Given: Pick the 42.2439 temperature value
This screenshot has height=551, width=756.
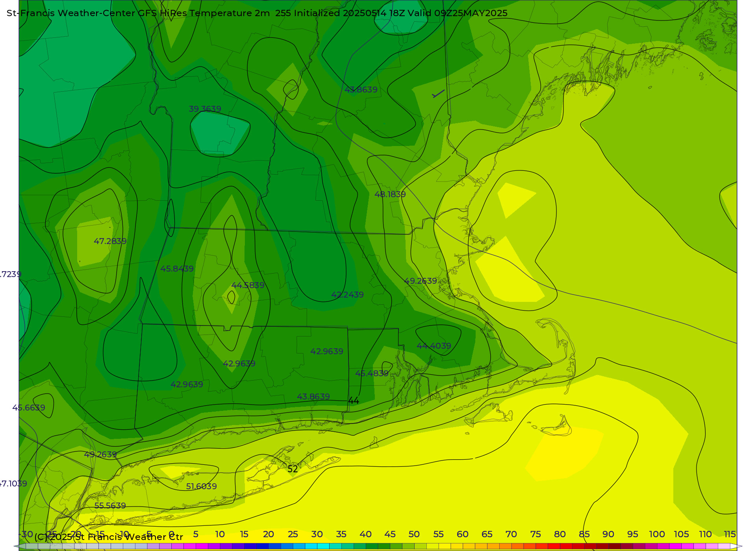Looking at the screenshot, I should point(347,295).
